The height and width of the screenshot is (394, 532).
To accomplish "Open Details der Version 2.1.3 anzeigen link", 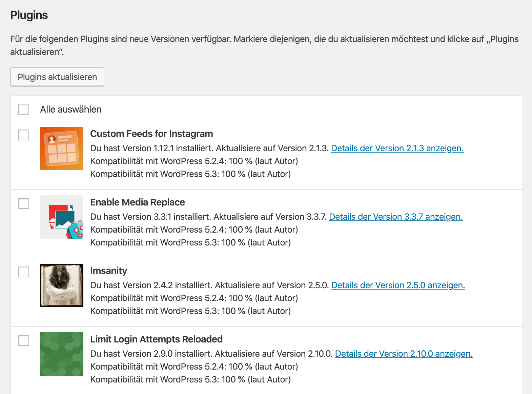I will pos(397,148).
